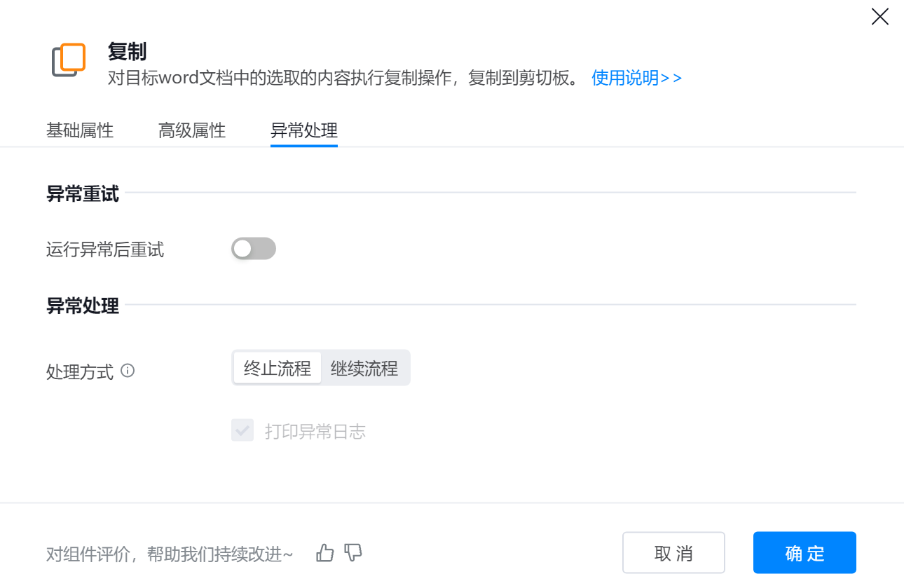
Task: Click the orange copy component icon
Action: (x=69, y=60)
